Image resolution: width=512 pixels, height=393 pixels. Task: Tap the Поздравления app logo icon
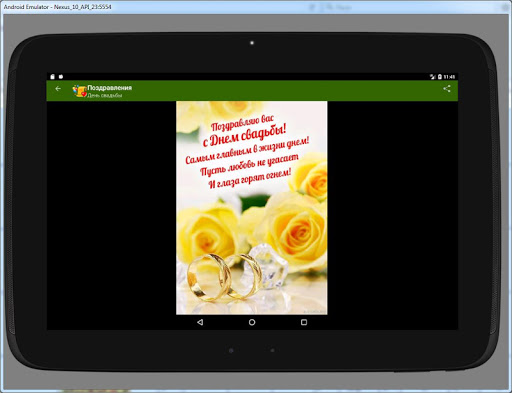pos(79,91)
